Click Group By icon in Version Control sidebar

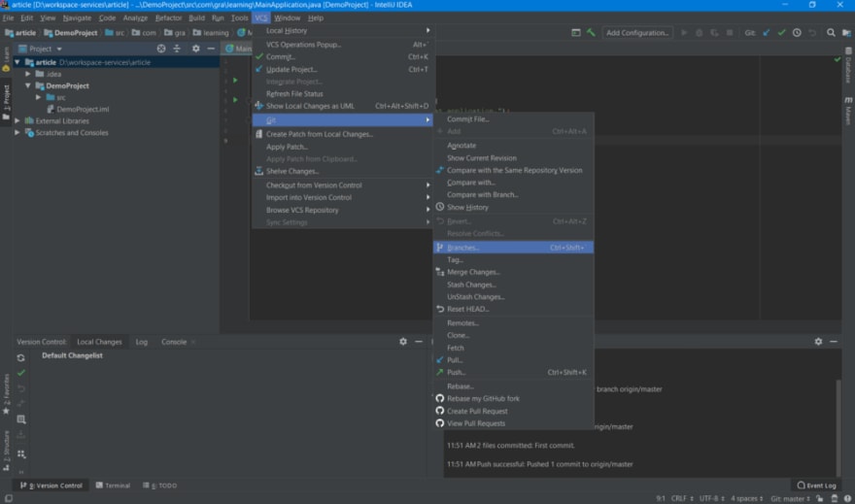tap(20, 454)
